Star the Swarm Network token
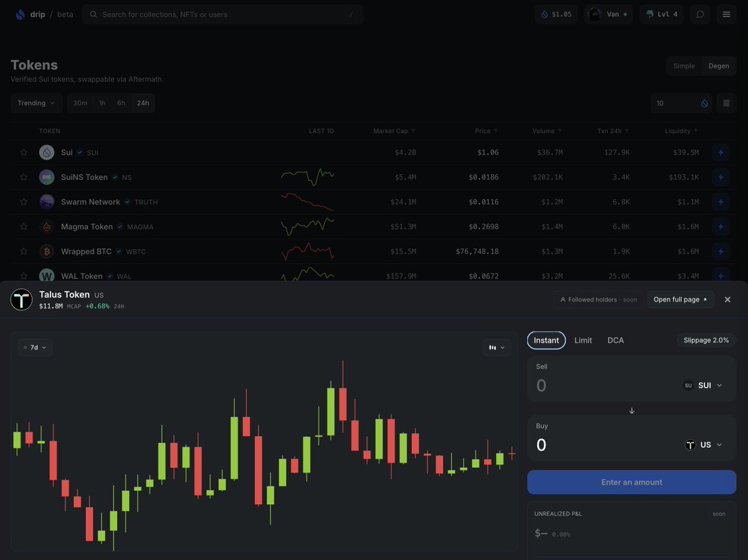 pos(24,202)
